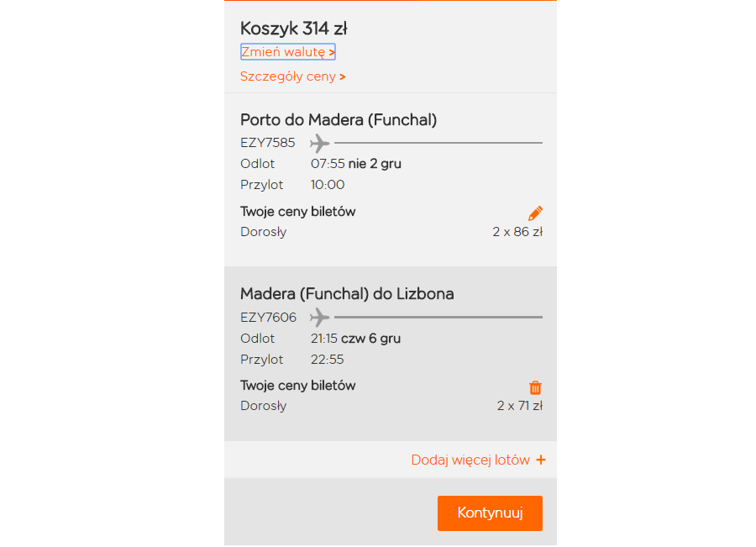Click the airplane icon next to EZY7585
Viewport: 756px width, 547px height.
(x=319, y=143)
